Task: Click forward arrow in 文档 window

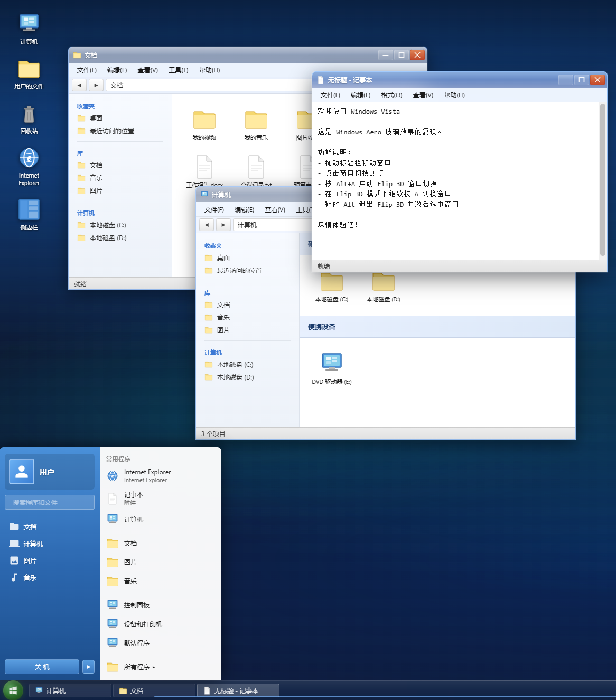Action: tap(96, 85)
